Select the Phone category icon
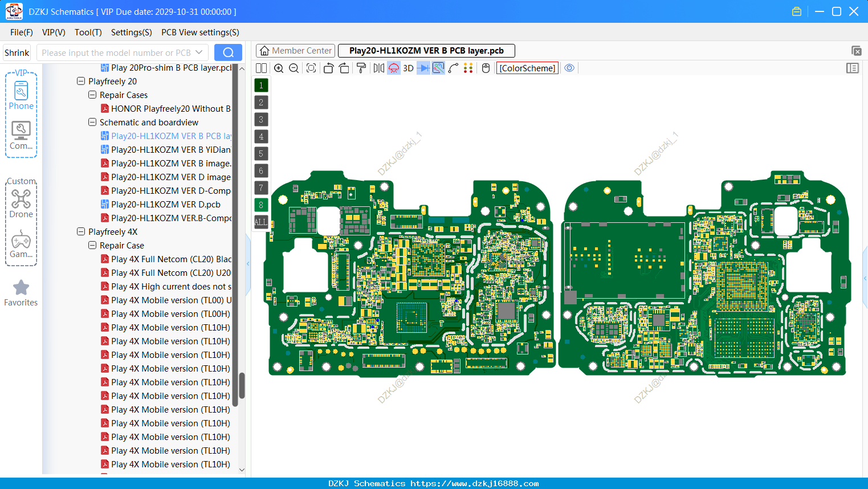 click(x=21, y=95)
